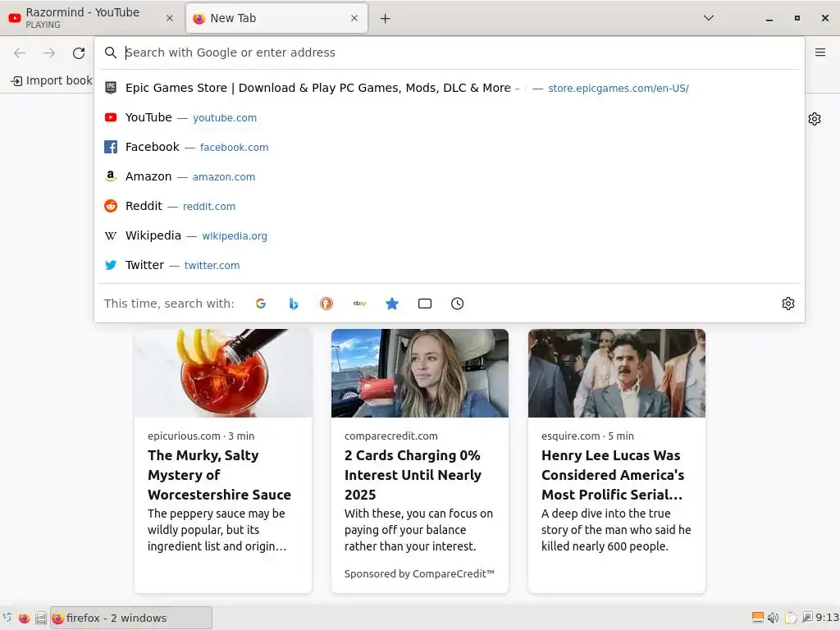The height and width of the screenshot is (630, 840).
Task: Open a new tab with the plus button
Action: pyautogui.click(x=386, y=19)
